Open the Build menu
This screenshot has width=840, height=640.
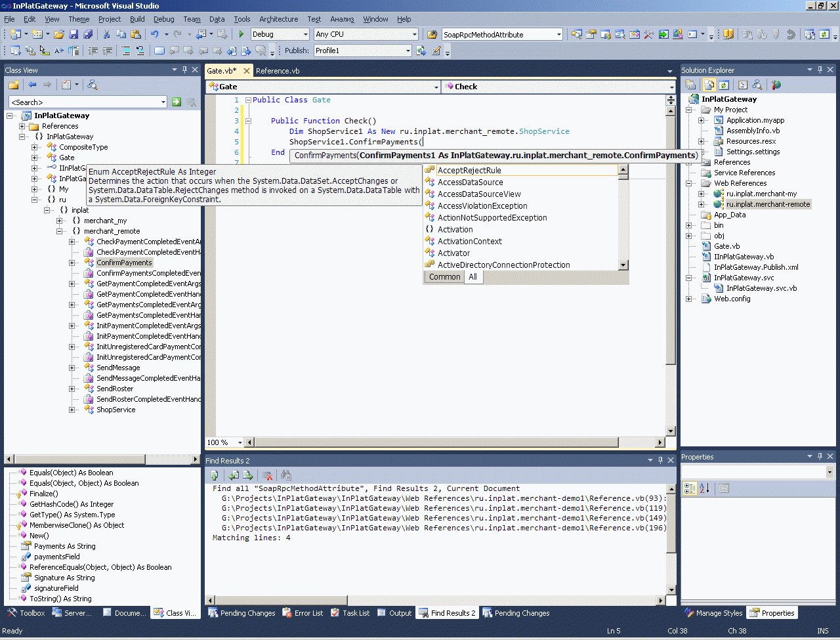coord(137,19)
